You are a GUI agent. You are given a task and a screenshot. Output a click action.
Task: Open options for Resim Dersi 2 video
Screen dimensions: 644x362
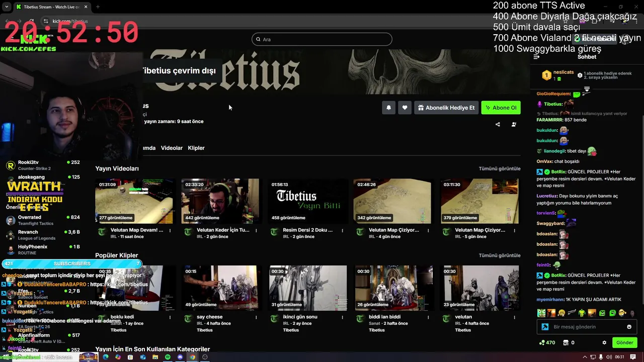pyautogui.click(x=342, y=231)
